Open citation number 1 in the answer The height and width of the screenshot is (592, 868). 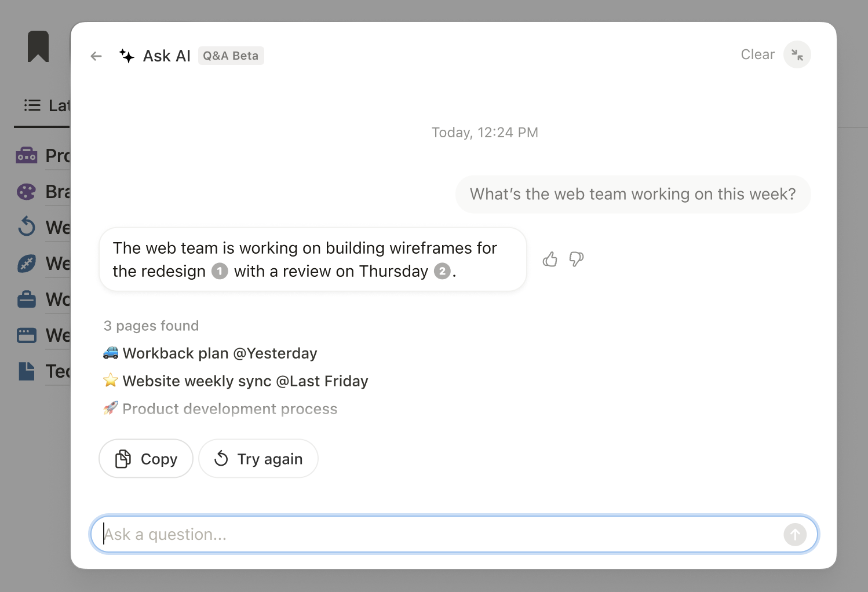tap(220, 271)
